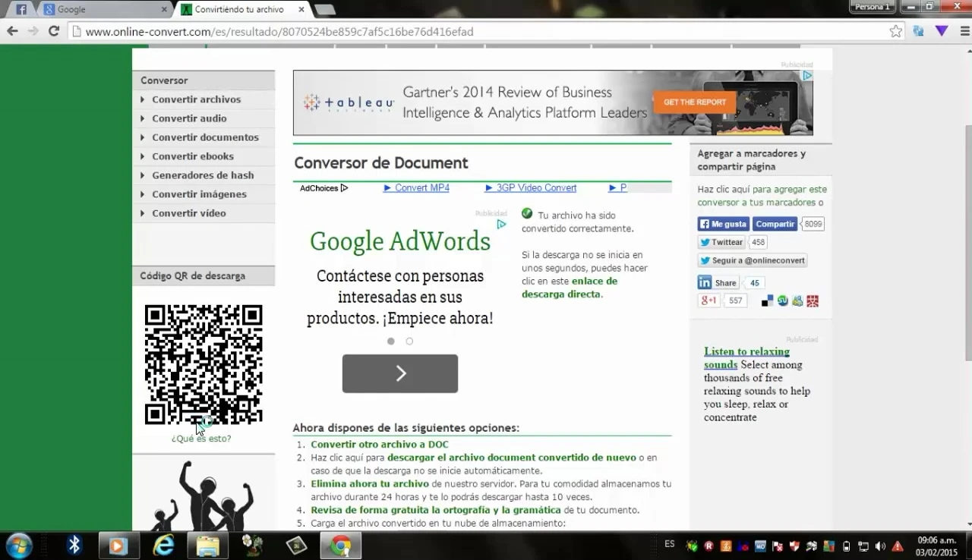Image resolution: width=972 pixels, height=560 pixels.
Task: Click the MSN Messenger share icon
Action: click(x=797, y=301)
